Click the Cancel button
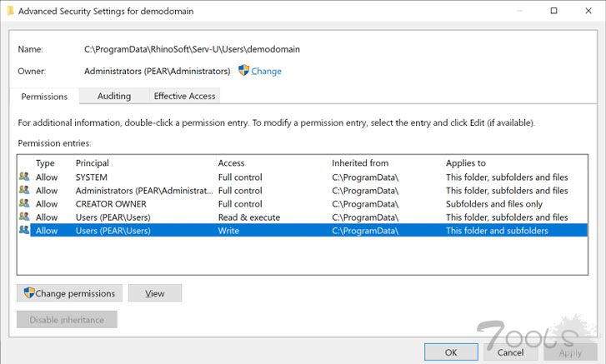606x364 pixels. 510,352
